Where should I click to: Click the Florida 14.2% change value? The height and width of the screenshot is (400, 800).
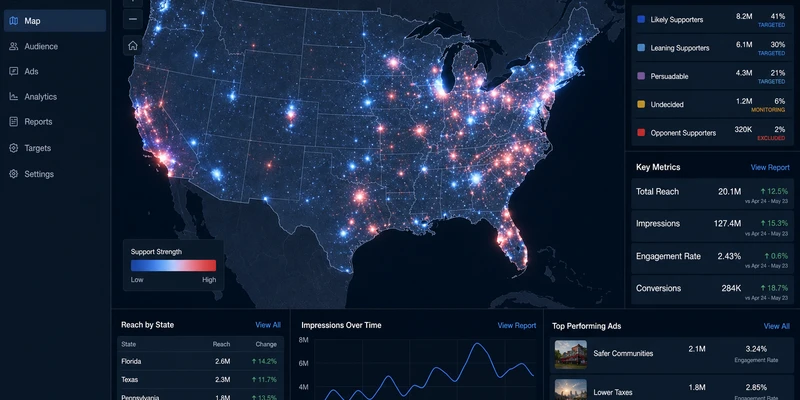click(x=264, y=361)
